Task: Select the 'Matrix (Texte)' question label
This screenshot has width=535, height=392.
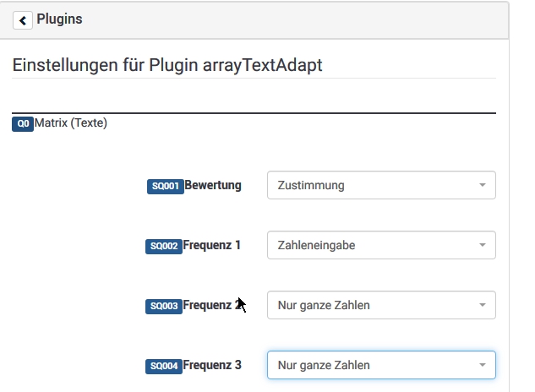Action: pos(71,123)
